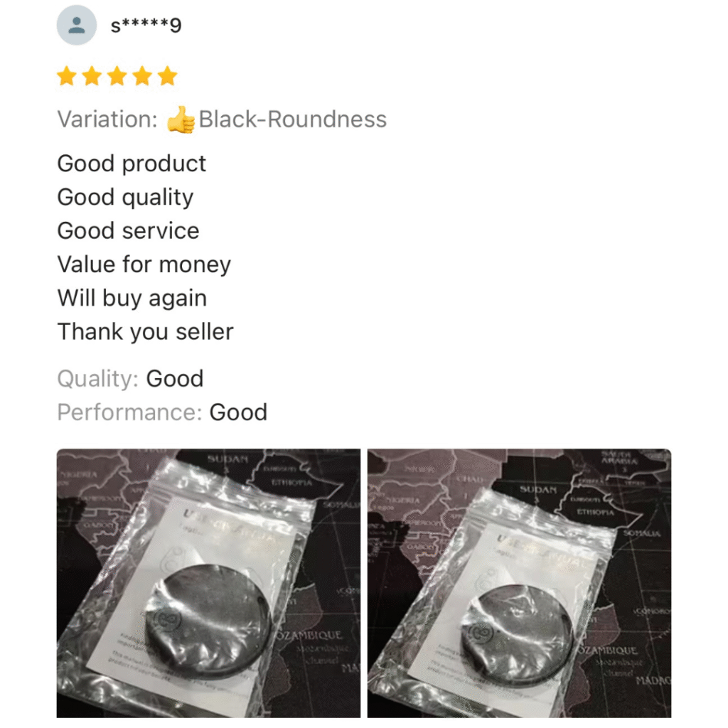Click the 'Value for money' review line
The height and width of the screenshot is (728, 728).
pos(144,264)
